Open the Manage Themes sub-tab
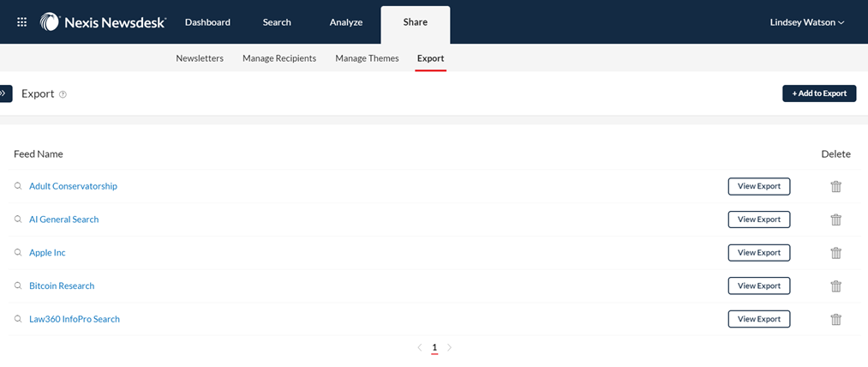This screenshot has width=868, height=367. tap(367, 58)
